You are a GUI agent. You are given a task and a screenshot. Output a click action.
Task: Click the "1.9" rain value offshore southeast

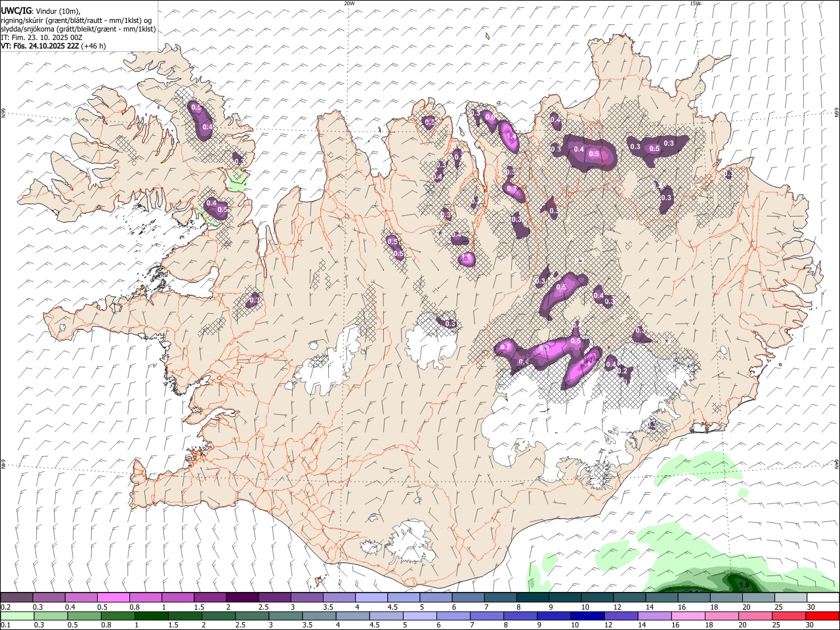coord(744,585)
